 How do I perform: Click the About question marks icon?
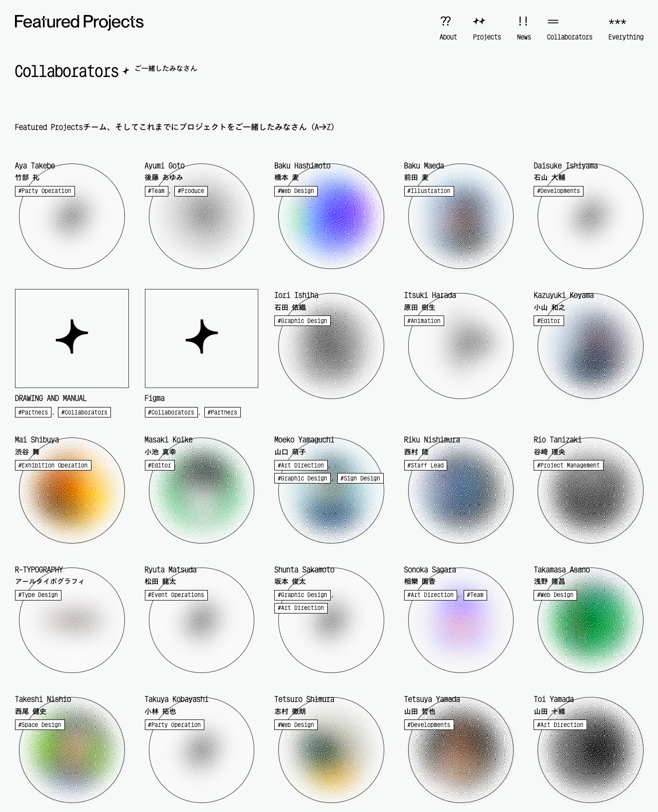tap(446, 21)
